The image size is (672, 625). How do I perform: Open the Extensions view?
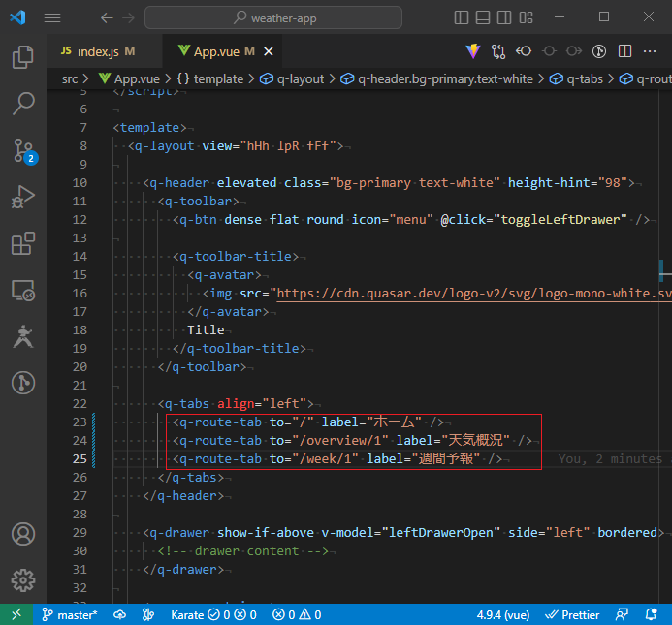(x=22, y=244)
